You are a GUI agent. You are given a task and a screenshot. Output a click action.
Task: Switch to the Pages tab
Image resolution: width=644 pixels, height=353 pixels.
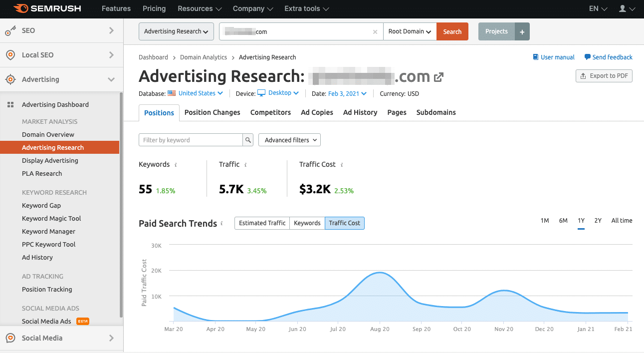point(397,113)
